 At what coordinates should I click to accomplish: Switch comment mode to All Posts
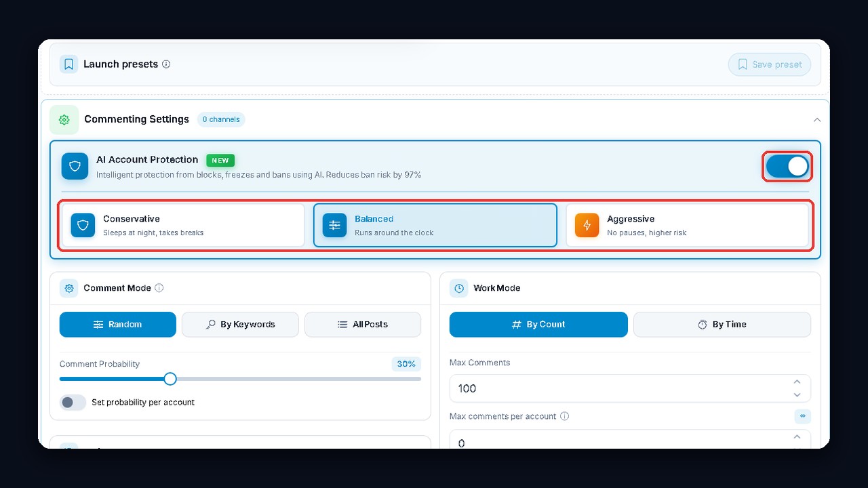click(x=363, y=325)
